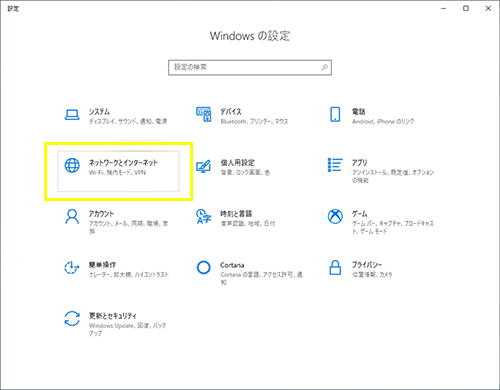
Task: Open the デバイス keyboard and speaker icon
Action: [x=203, y=114]
